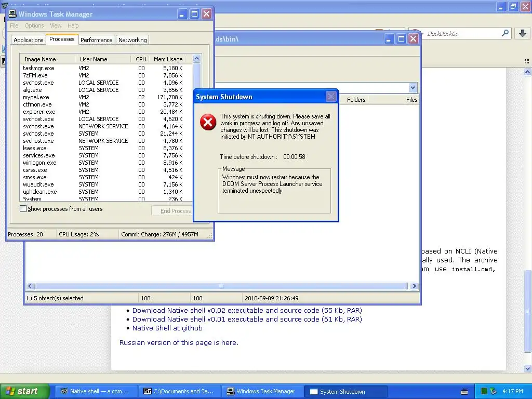The image size is (532, 399).
Task: Click the magnifier icon in DuckDuckGo search box
Action: (x=505, y=33)
